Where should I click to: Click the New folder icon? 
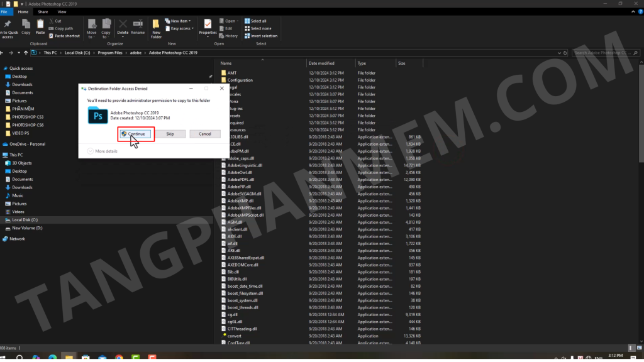[156, 28]
